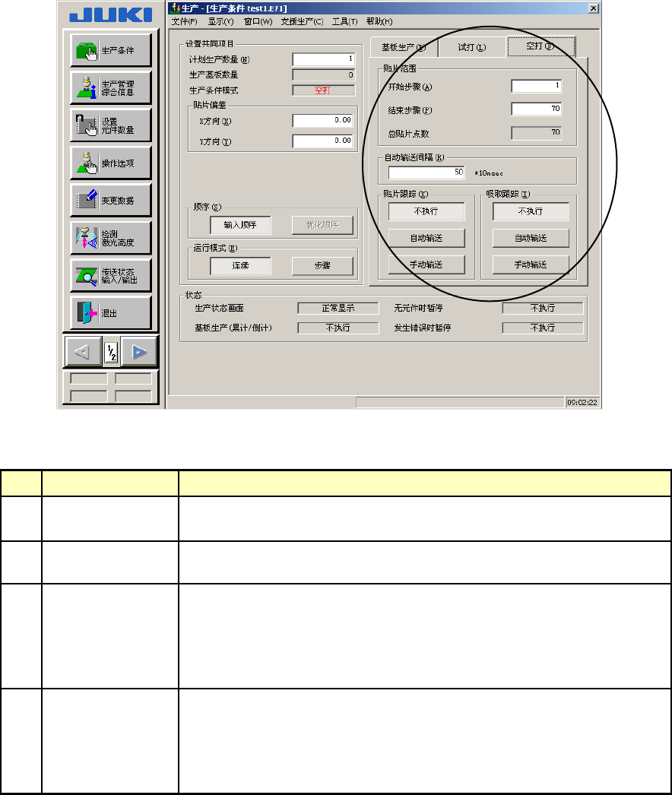Open the 显示(V) menu
Image resolution: width=672 pixels, height=795 pixels.
[220, 21]
